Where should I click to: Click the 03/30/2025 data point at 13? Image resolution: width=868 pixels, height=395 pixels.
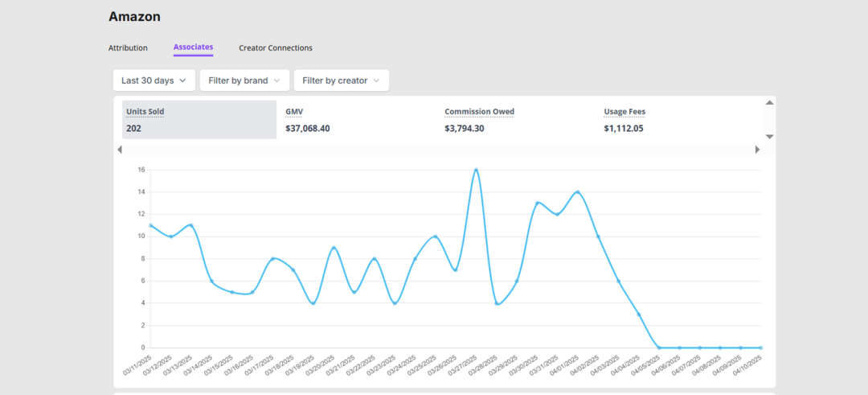tap(537, 204)
